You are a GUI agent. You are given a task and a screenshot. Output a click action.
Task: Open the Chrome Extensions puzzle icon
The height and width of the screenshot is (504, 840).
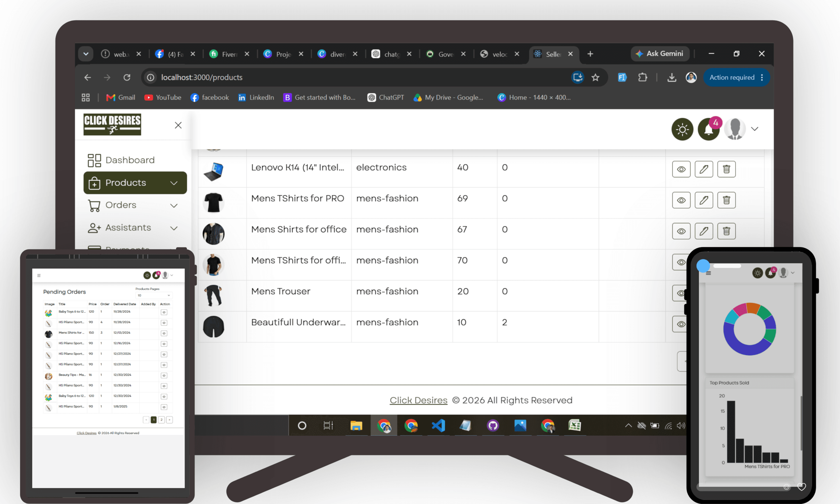click(642, 77)
